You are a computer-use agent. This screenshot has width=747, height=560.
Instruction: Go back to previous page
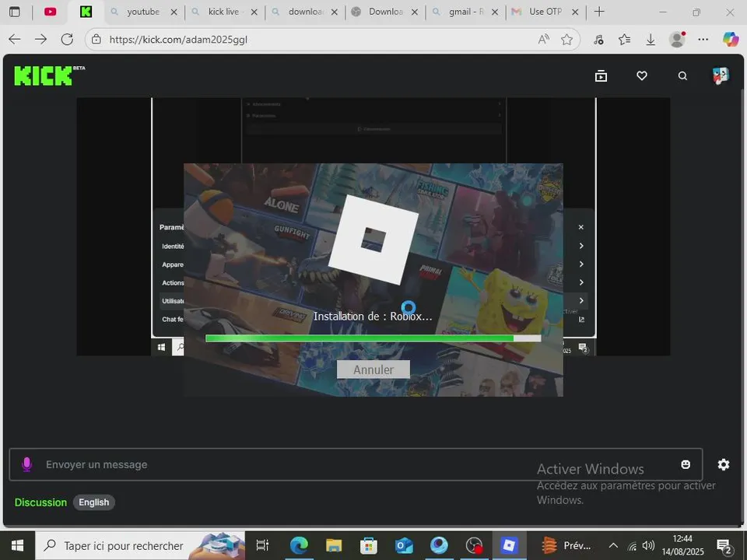pos(15,40)
